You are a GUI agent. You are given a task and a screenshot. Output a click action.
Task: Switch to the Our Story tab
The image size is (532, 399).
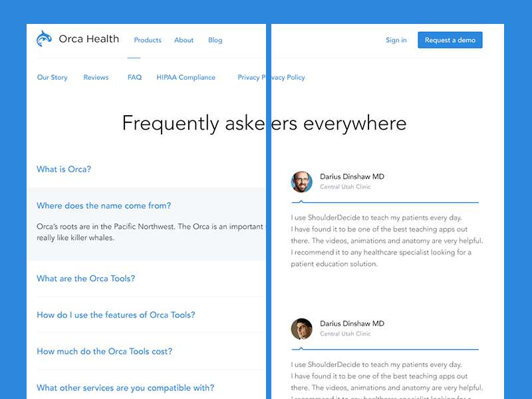pos(52,77)
